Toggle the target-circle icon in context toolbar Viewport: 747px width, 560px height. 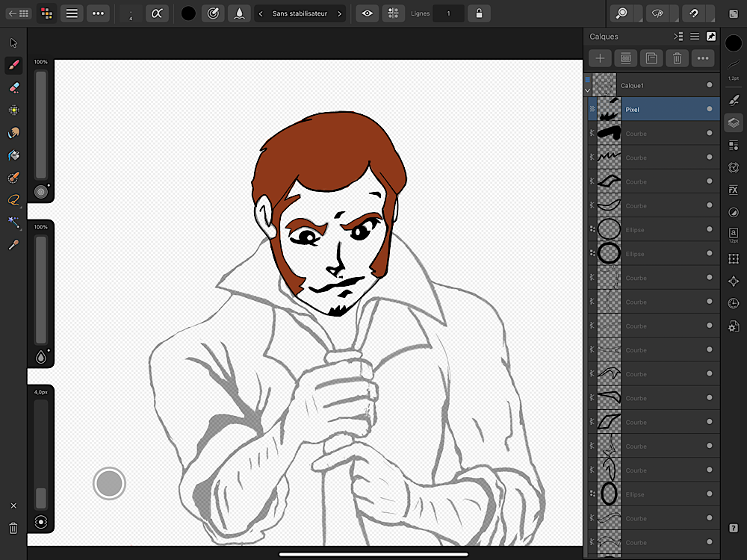[x=213, y=13]
